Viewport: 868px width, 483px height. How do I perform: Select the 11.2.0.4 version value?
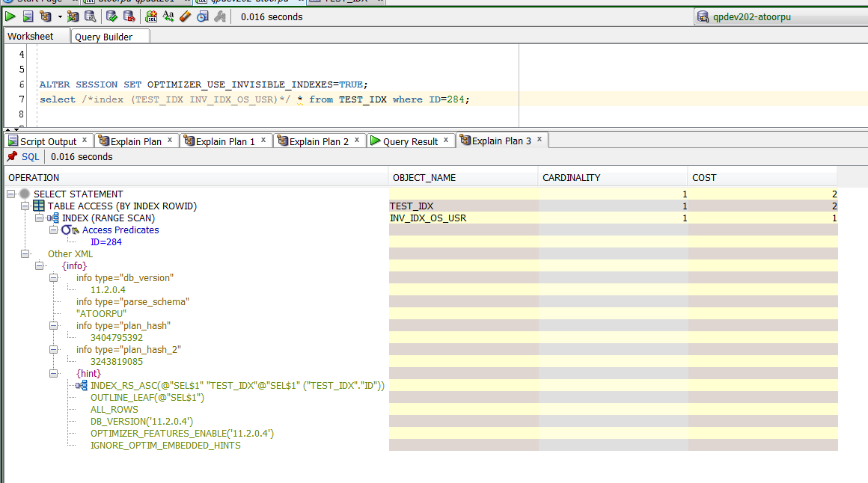click(x=108, y=290)
